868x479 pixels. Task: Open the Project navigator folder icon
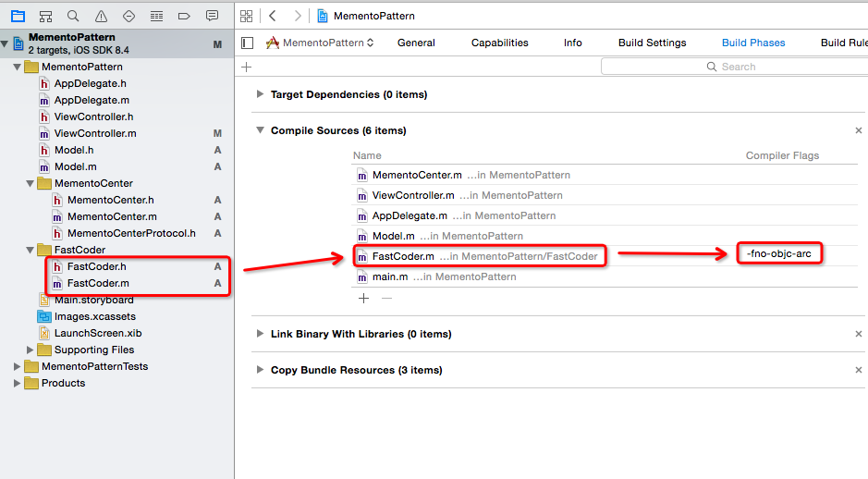tap(18, 16)
